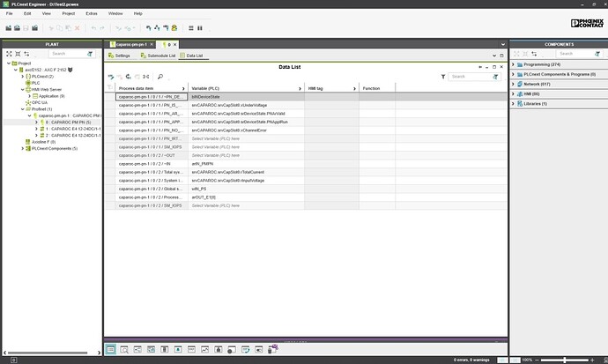This screenshot has height=364, width=608.
Task: Click the magnifier search icon in bottom toolbar
Action: tap(124, 350)
